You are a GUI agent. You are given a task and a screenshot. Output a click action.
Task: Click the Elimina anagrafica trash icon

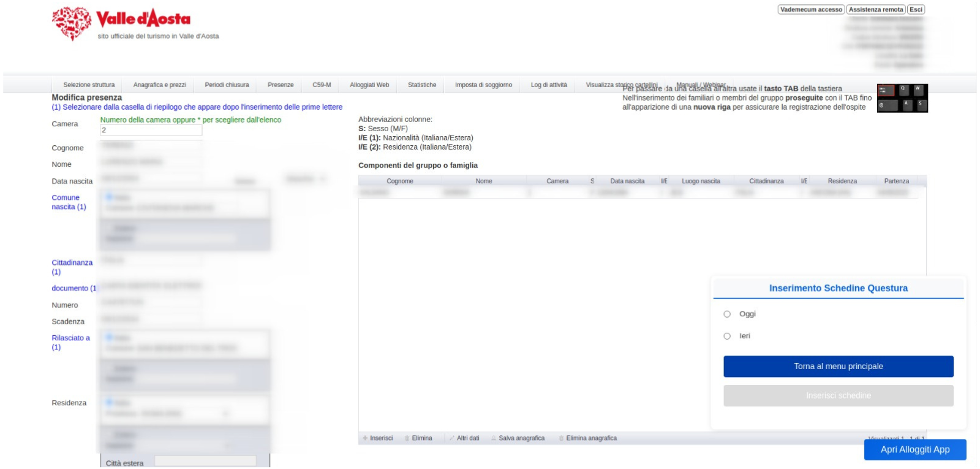[x=561, y=438]
